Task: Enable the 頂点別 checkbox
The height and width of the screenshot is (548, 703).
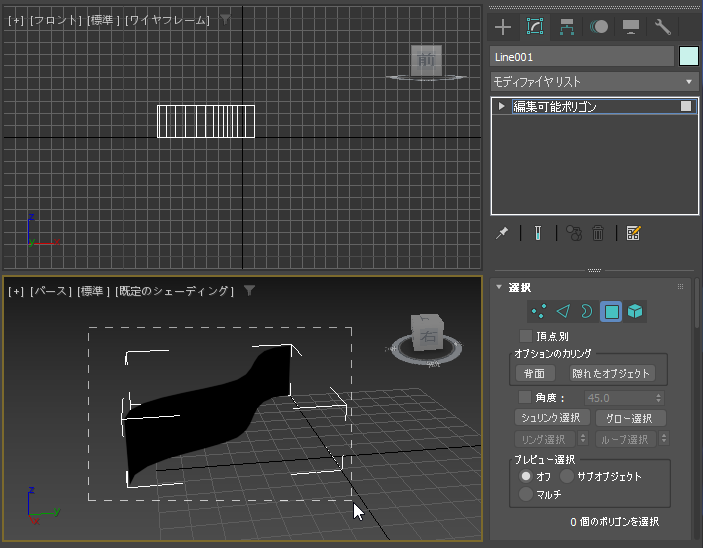Action: pos(526,336)
